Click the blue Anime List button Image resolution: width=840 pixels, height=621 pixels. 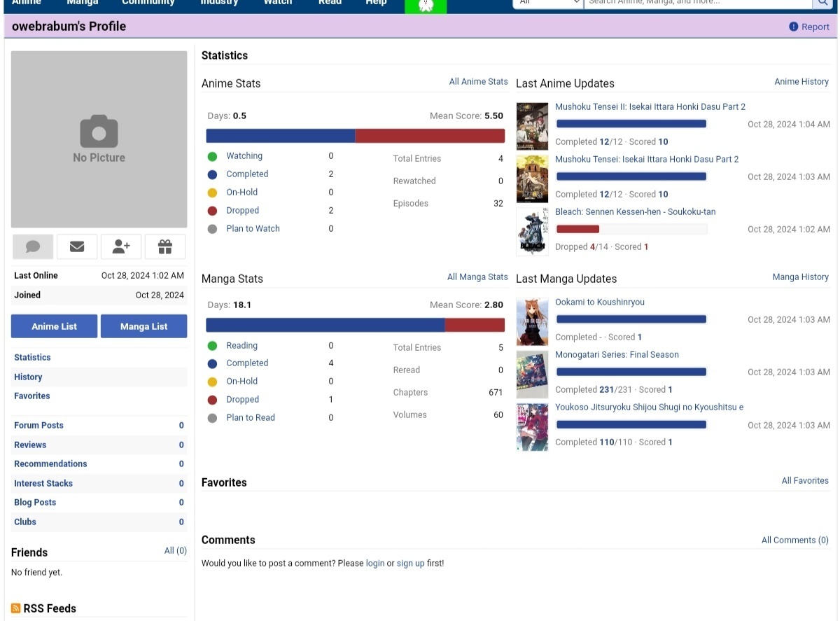click(54, 326)
